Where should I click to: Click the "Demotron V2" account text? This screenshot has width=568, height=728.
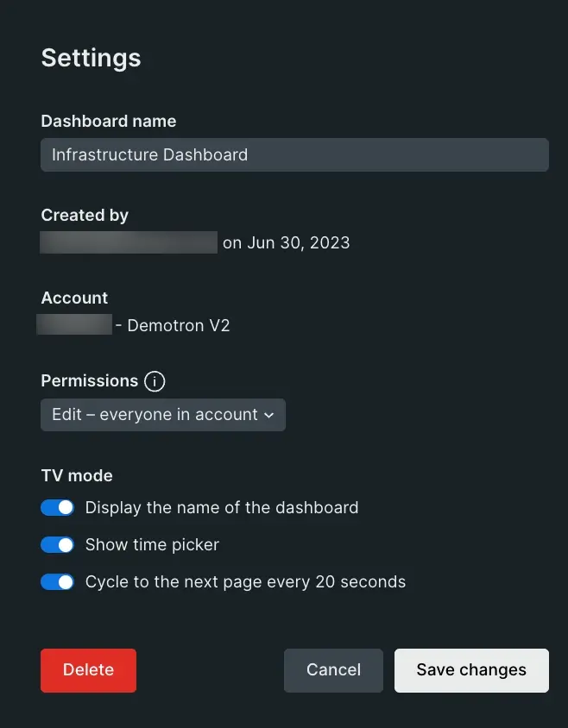(x=179, y=325)
